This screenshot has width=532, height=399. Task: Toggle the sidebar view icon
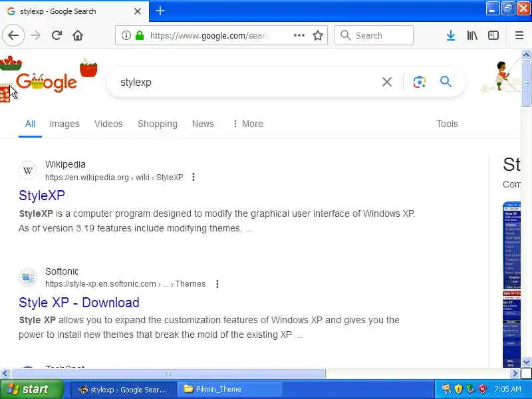pyautogui.click(x=493, y=35)
